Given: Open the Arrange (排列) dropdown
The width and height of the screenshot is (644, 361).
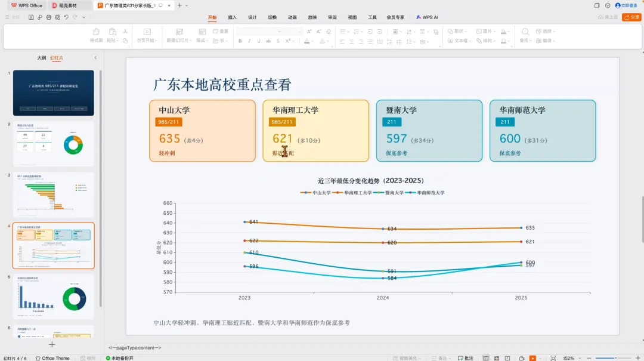Looking at the screenshot, I should click(485, 41).
